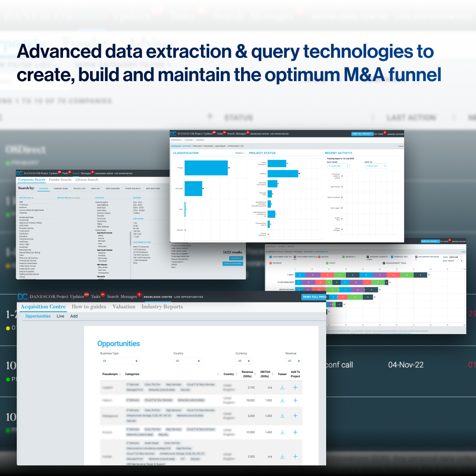Sort opportunities table by Pseudonym column arrows
Screen dimensions: 476x476
[122, 374]
